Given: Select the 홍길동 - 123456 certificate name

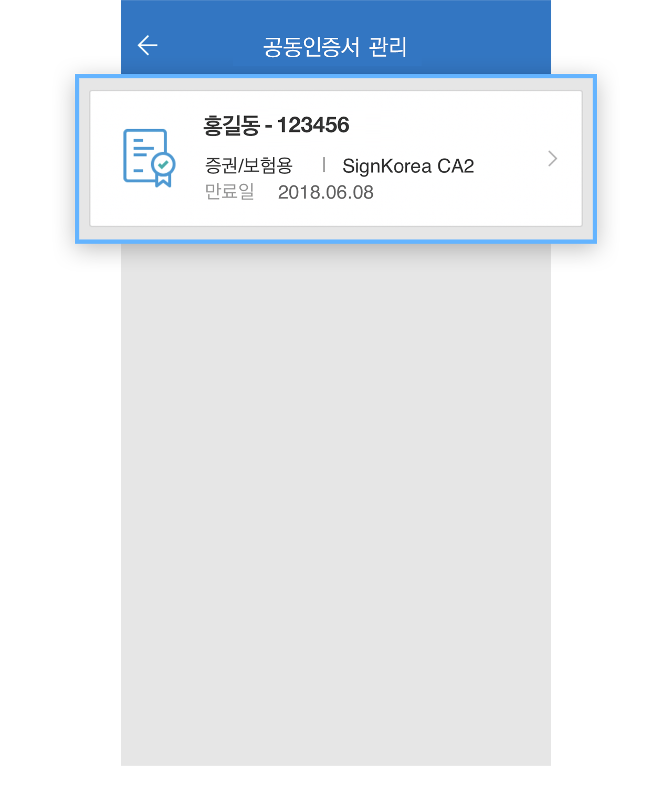Looking at the screenshot, I should 276,126.
